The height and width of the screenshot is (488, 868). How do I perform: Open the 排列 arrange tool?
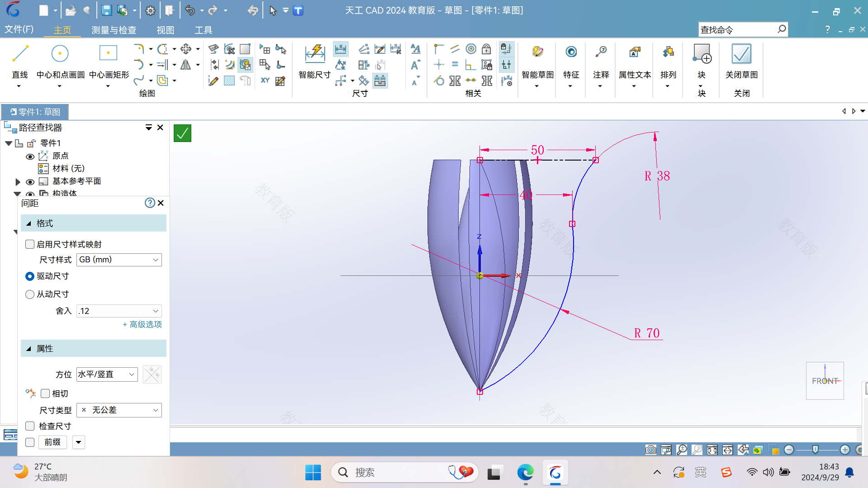coord(668,61)
